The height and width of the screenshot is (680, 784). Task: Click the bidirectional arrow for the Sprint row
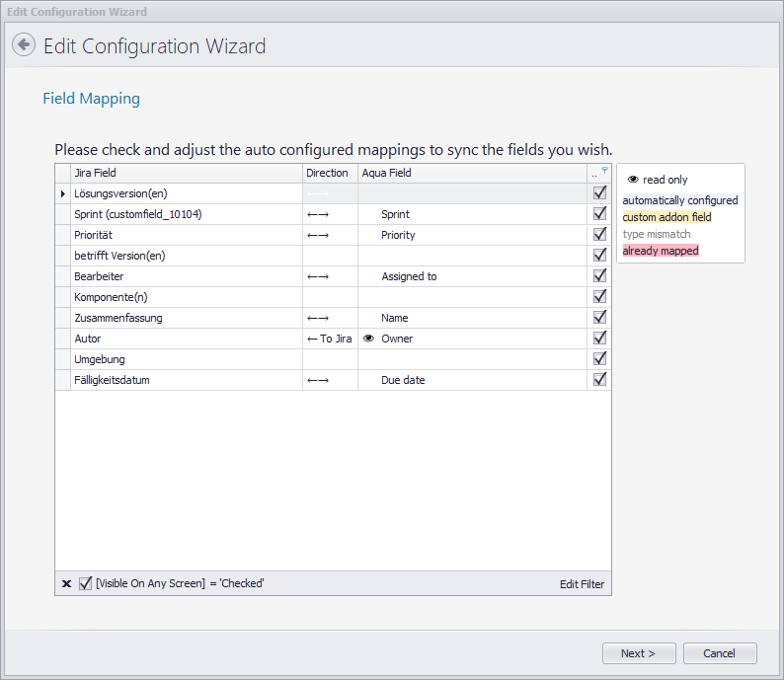click(318, 214)
